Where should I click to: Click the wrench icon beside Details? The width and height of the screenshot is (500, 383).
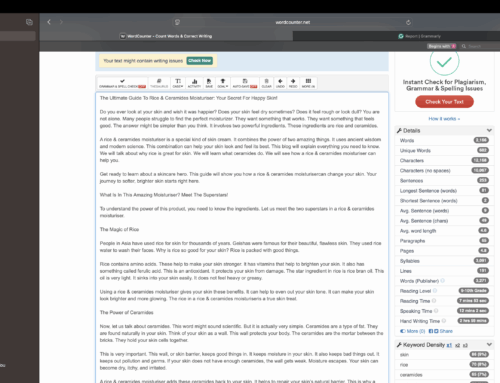pyautogui.click(x=399, y=130)
